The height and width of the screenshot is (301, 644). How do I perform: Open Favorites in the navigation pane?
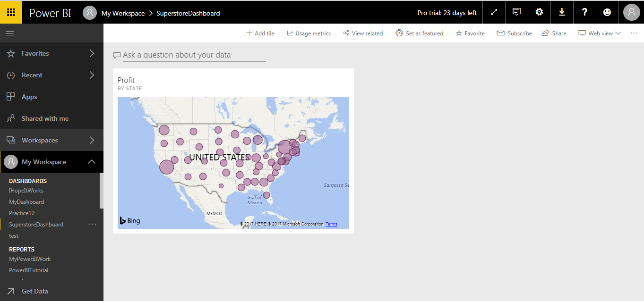[x=52, y=54]
